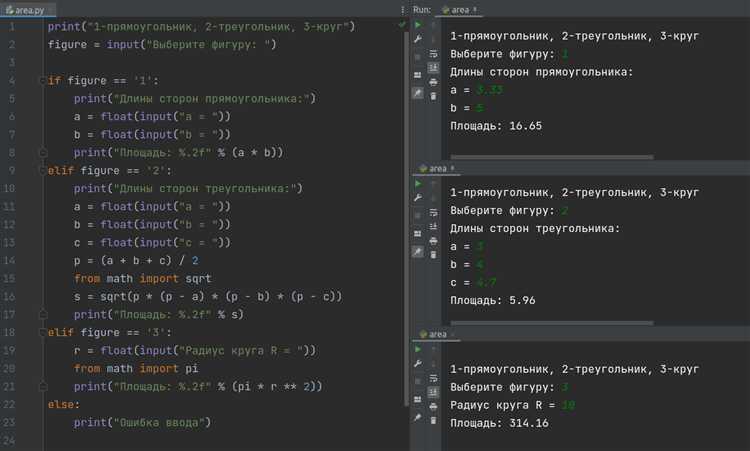
Task: Restore layout in the rectangle output panel
Action: (418, 75)
